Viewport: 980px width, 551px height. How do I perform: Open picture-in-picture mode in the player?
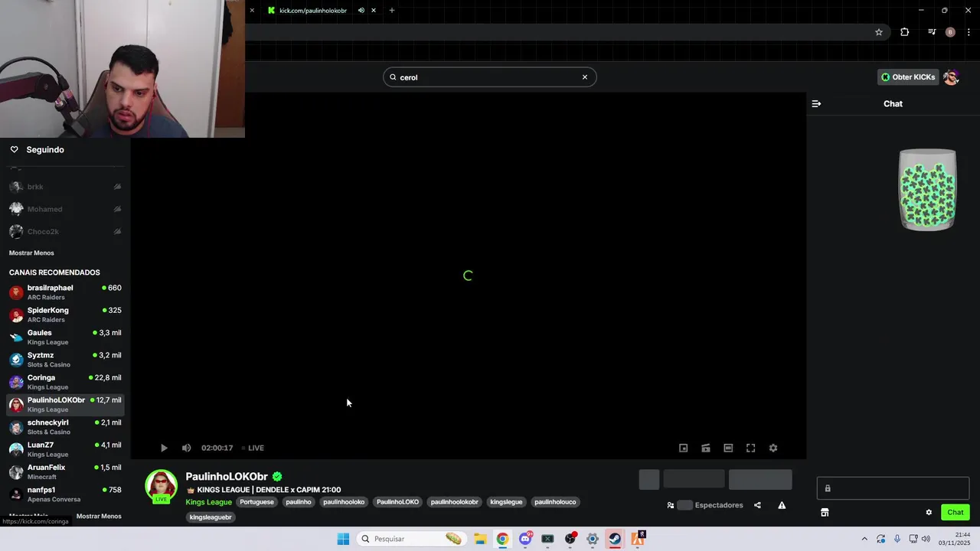pos(684,448)
